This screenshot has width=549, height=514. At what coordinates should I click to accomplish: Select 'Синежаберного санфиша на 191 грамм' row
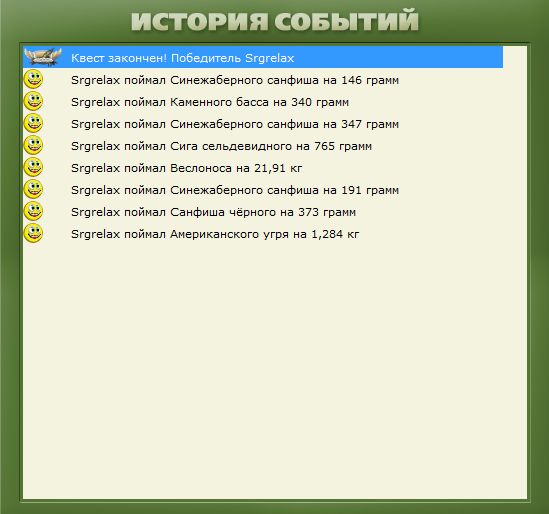point(263,190)
